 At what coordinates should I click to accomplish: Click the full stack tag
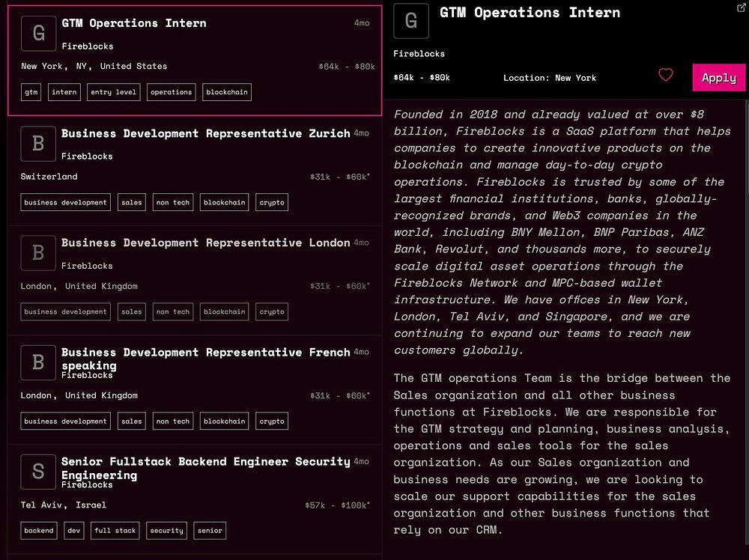(x=115, y=530)
